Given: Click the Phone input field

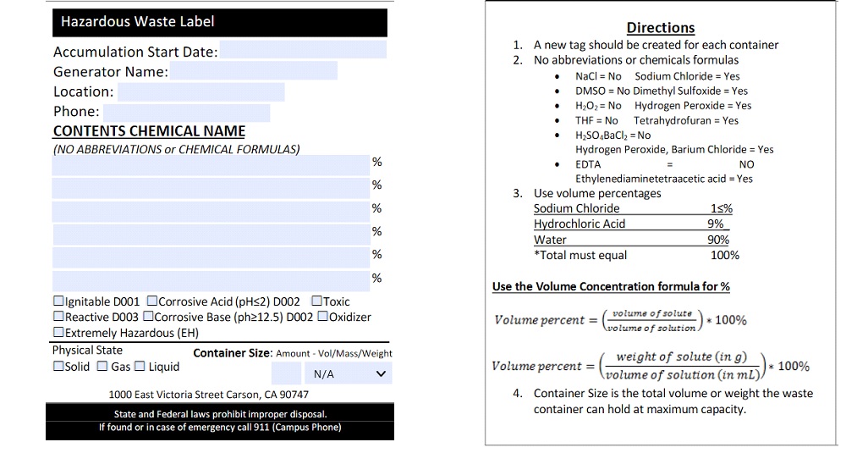Looking at the screenshot, I should 187,113.
